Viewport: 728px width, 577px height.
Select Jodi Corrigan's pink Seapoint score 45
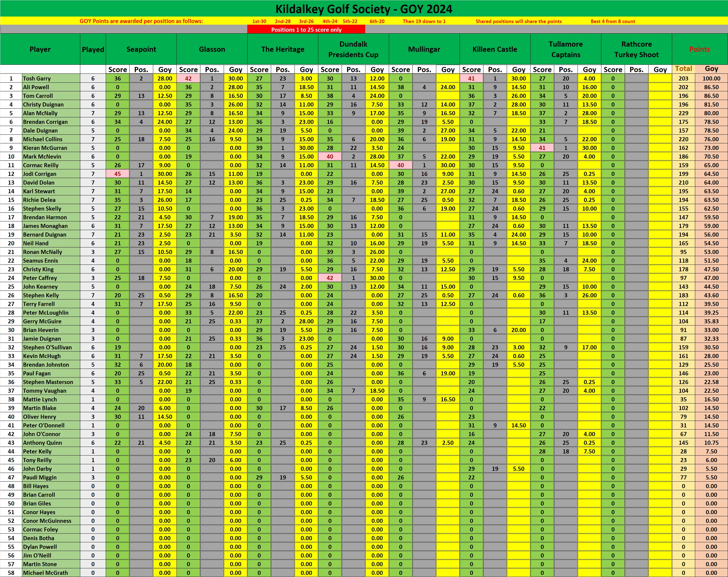117,174
